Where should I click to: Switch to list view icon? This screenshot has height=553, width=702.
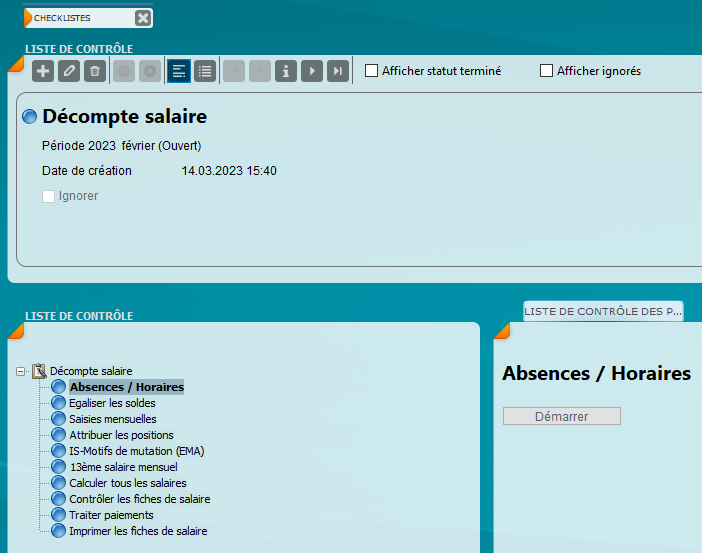[205, 71]
